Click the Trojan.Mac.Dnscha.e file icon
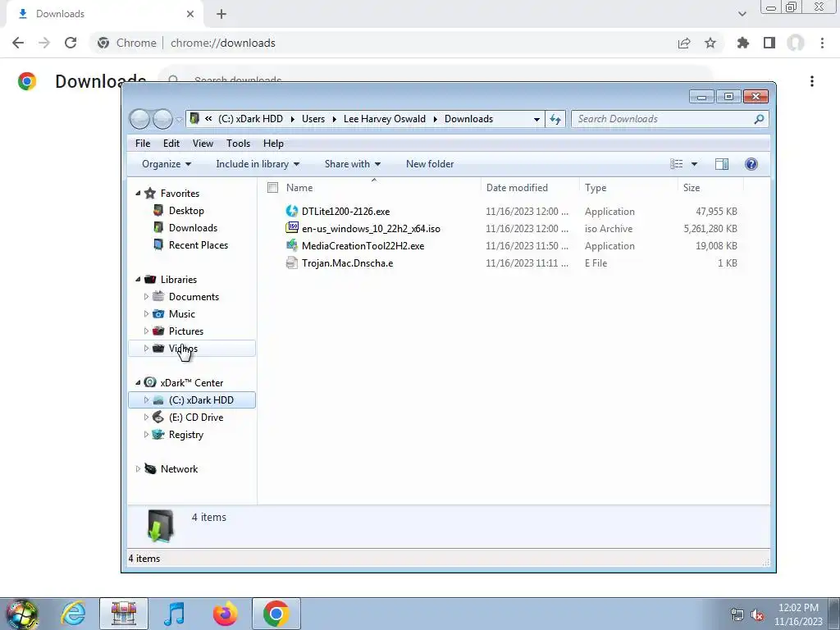The width and height of the screenshot is (840, 630). pyautogui.click(x=291, y=262)
